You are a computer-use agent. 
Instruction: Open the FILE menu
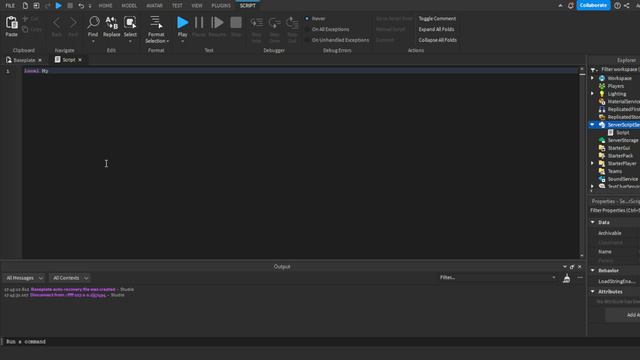coord(10,6)
